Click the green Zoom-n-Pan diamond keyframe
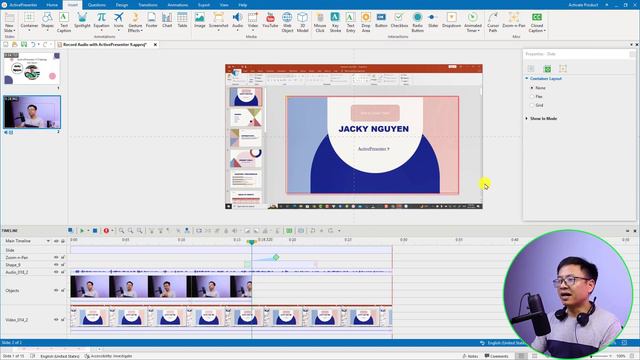Viewport: 640px width, 360px height. pos(276,257)
